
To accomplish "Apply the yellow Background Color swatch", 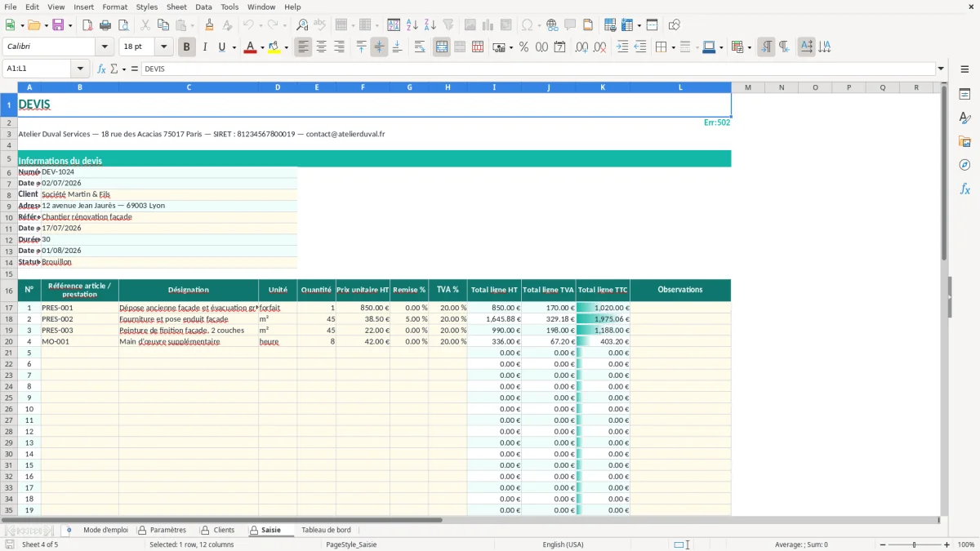I will [274, 47].
